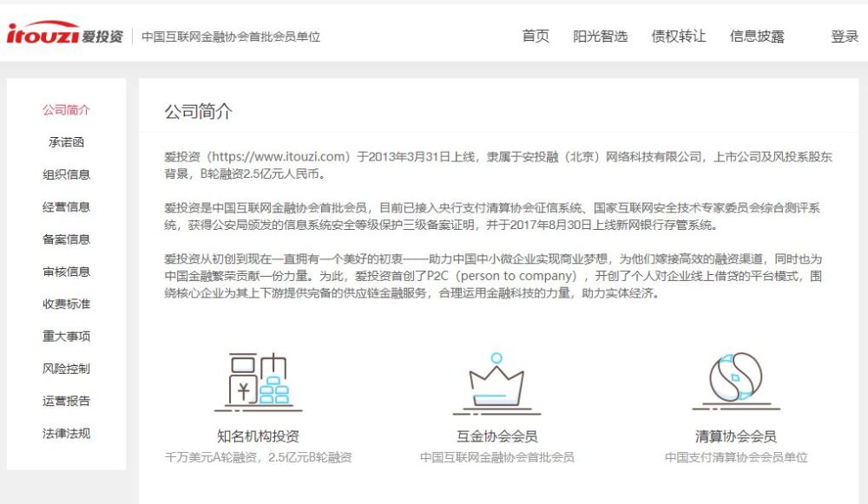Click the 中国支付清算协会会员单位 caption
Screen dimensions: 868x504
click(736, 457)
